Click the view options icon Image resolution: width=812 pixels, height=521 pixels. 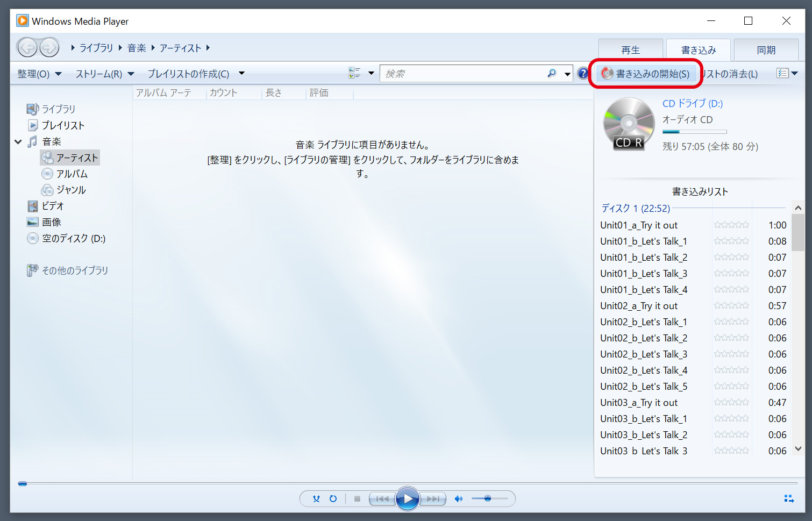tap(354, 73)
